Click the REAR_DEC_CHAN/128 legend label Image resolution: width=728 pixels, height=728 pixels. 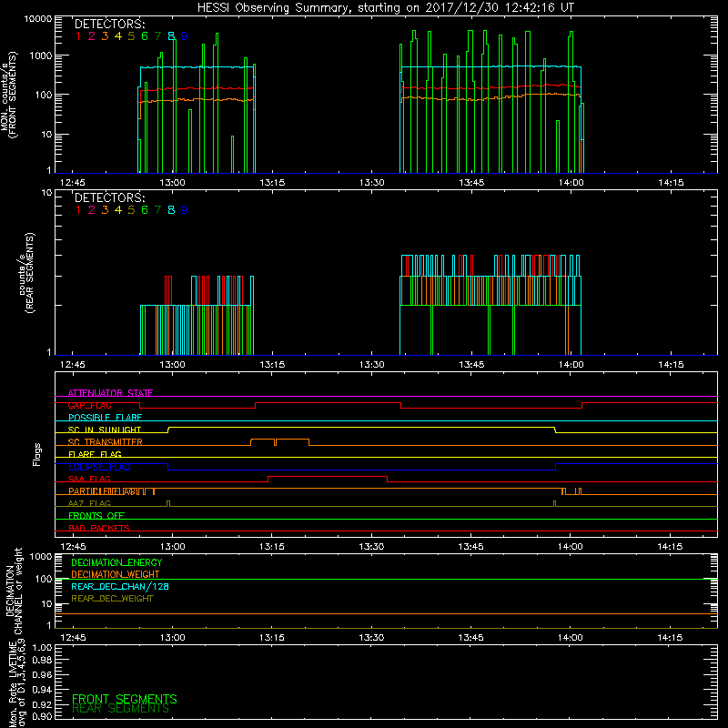click(x=120, y=587)
